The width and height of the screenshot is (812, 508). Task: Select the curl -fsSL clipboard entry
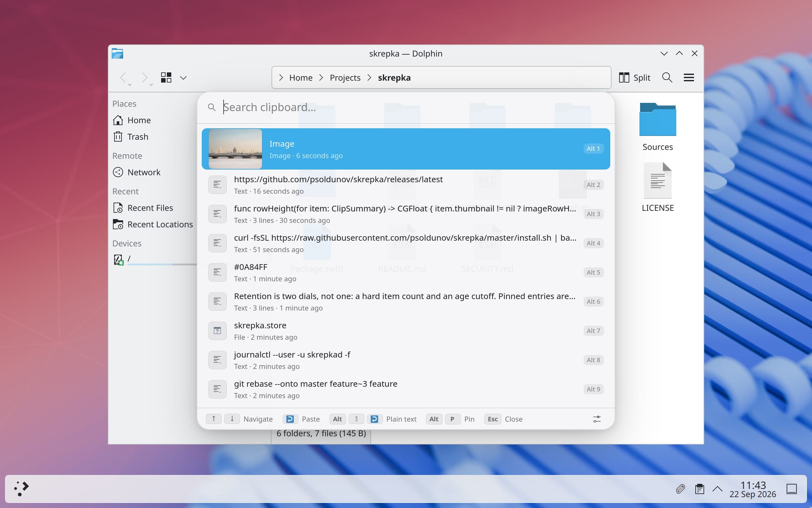(x=406, y=243)
